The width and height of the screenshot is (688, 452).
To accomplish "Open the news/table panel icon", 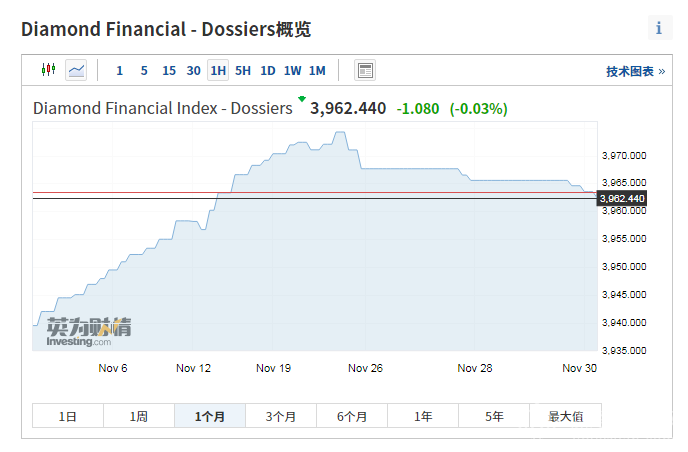I will click(x=365, y=70).
